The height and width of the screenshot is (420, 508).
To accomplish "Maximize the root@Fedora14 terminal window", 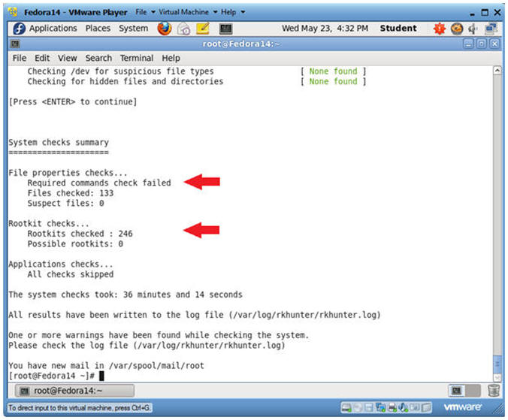I will click(x=482, y=44).
